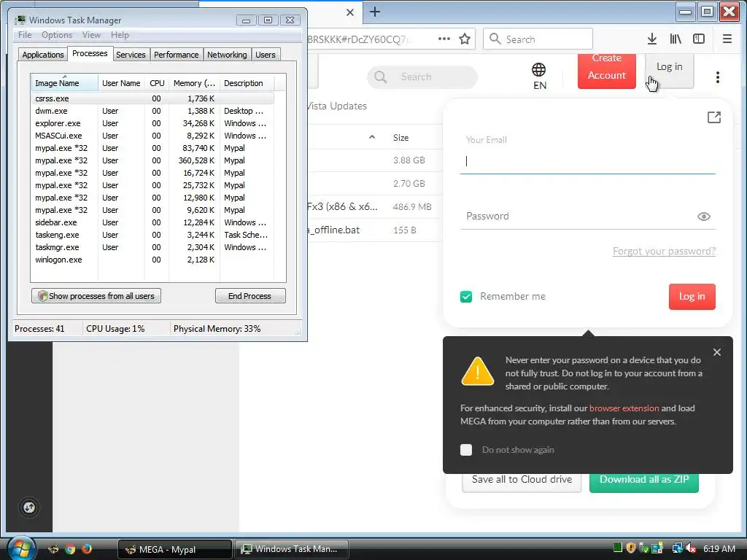Click Save all to Cloud drive button

click(x=522, y=482)
